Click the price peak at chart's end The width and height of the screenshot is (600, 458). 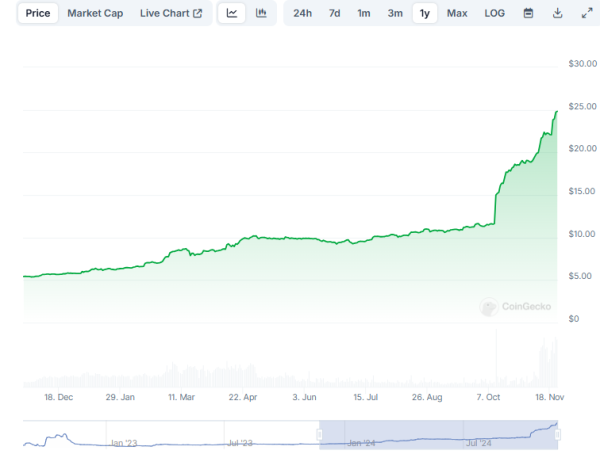coord(557,112)
